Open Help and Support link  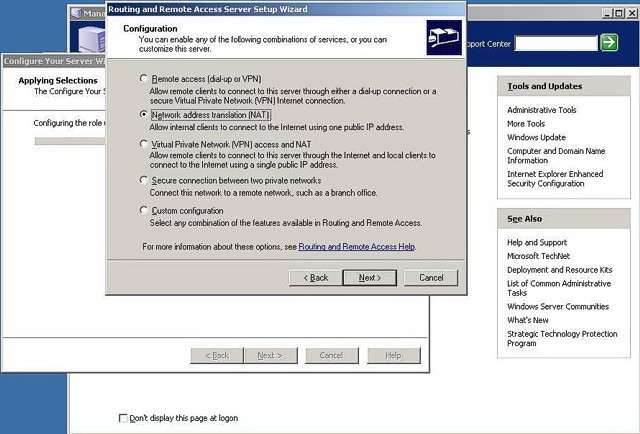click(x=537, y=243)
